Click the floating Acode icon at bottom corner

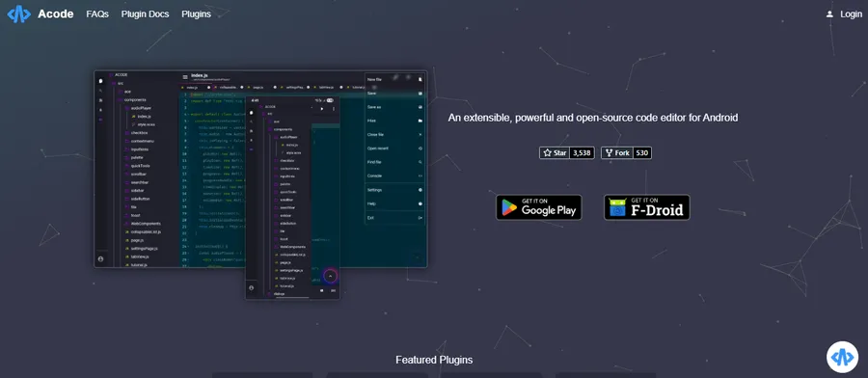tap(842, 357)
